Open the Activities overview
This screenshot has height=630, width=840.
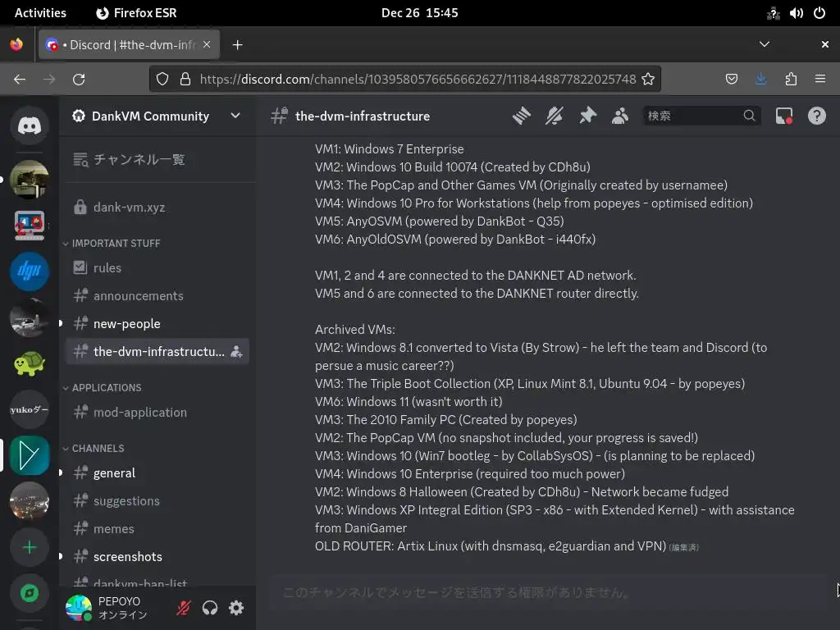40,13
